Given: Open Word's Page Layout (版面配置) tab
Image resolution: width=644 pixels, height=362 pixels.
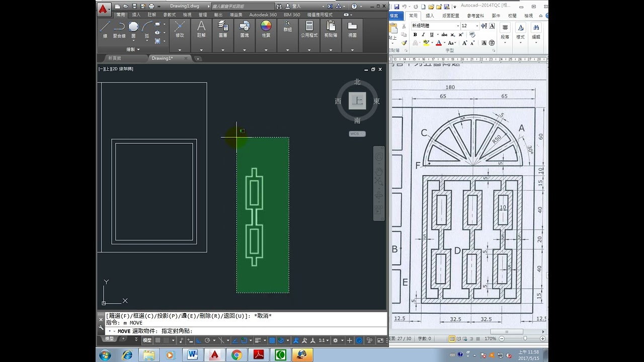Looking at the screenshot, I should pos(451,16).
